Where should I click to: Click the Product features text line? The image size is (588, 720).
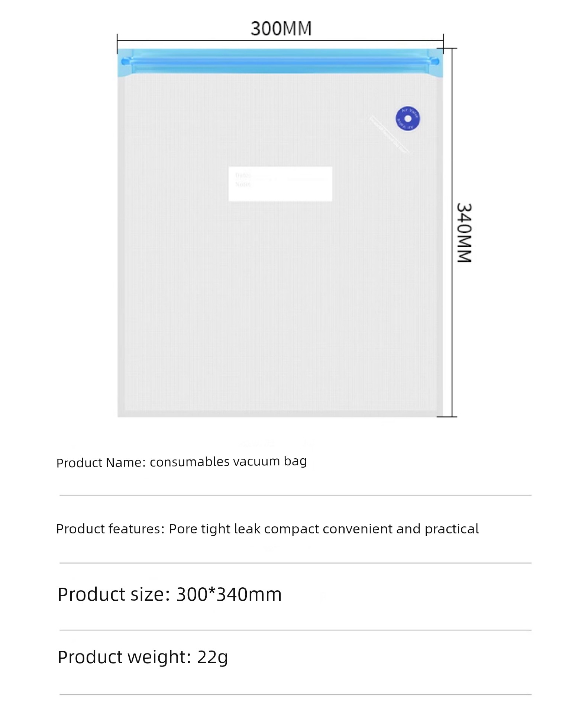point(267,529)
